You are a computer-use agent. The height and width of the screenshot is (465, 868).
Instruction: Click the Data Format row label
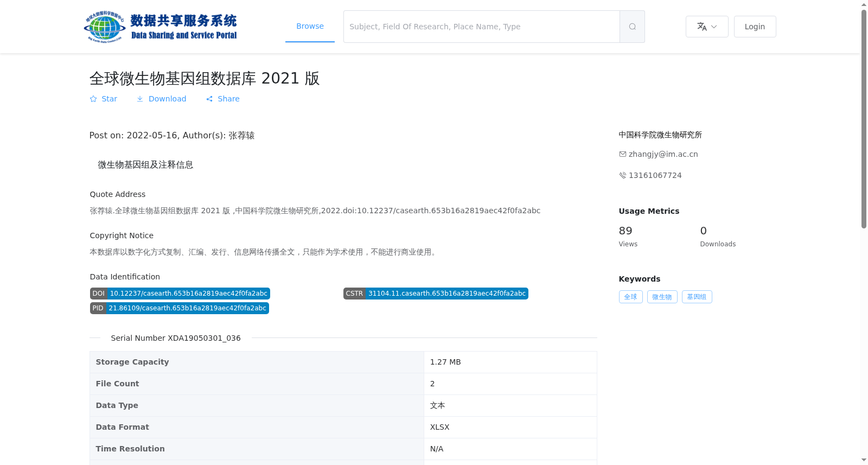point(123,427)
